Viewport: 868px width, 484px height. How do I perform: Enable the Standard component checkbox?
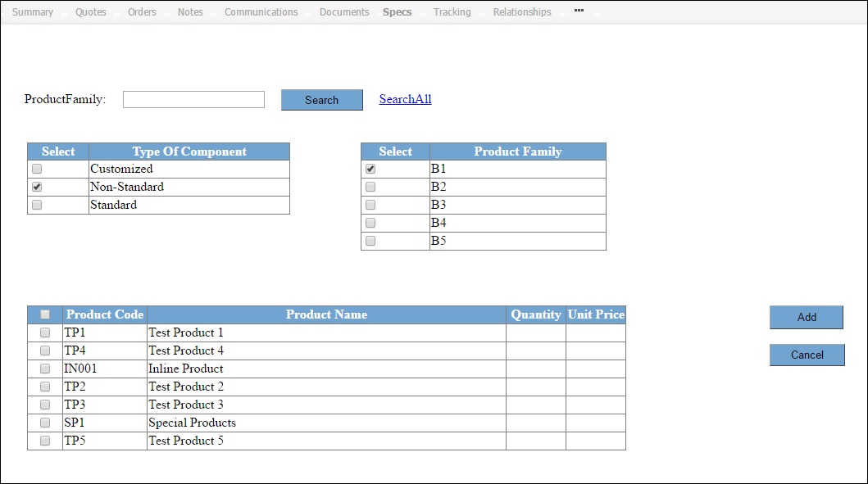pos(37,205)
